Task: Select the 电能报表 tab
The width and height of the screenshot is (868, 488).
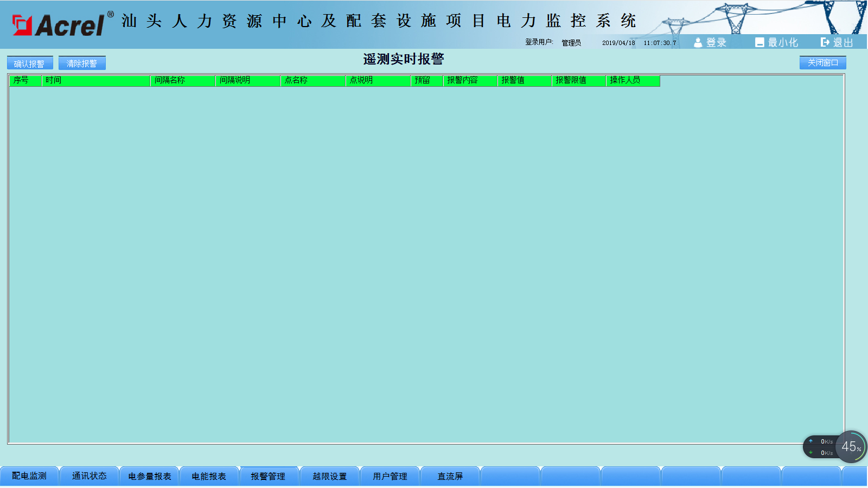Action: pos(209,476)
